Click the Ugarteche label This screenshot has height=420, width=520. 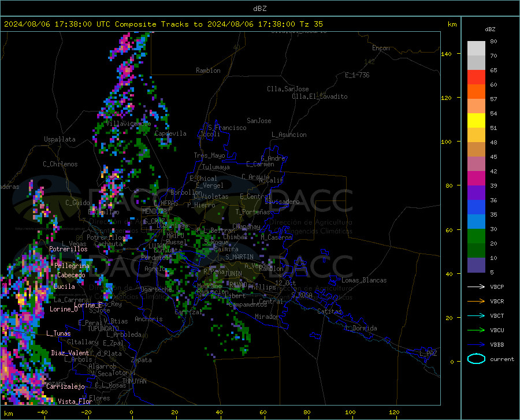tap(156, 289)
